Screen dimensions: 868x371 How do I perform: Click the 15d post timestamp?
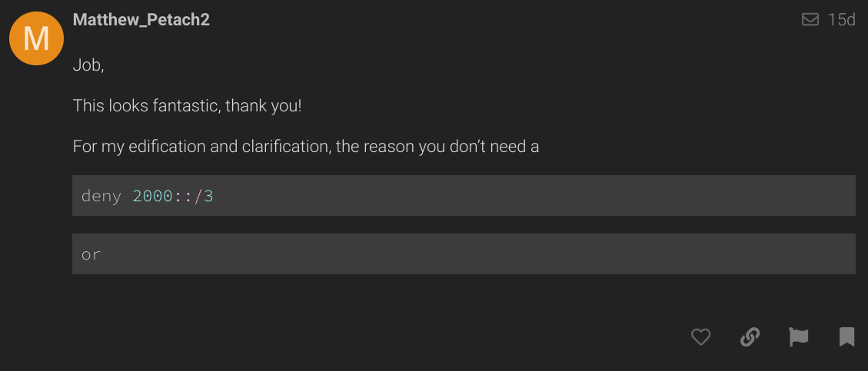(x=841, y=20)
